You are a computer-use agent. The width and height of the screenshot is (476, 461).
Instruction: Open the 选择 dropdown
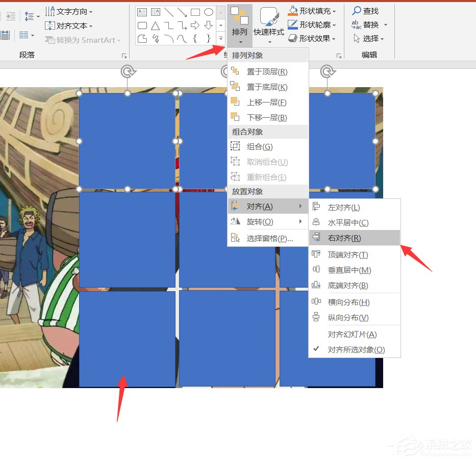point(368,39)
